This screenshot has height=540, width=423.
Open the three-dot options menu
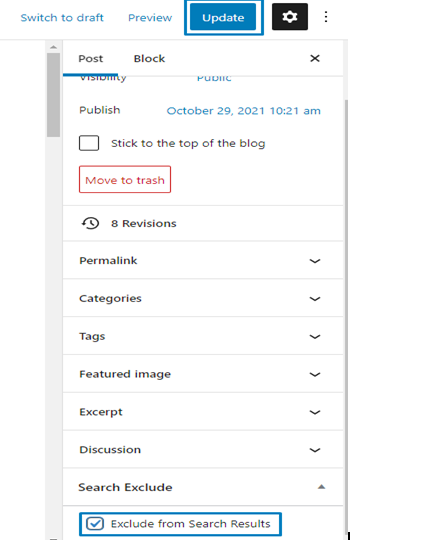(x=326, y=17)
